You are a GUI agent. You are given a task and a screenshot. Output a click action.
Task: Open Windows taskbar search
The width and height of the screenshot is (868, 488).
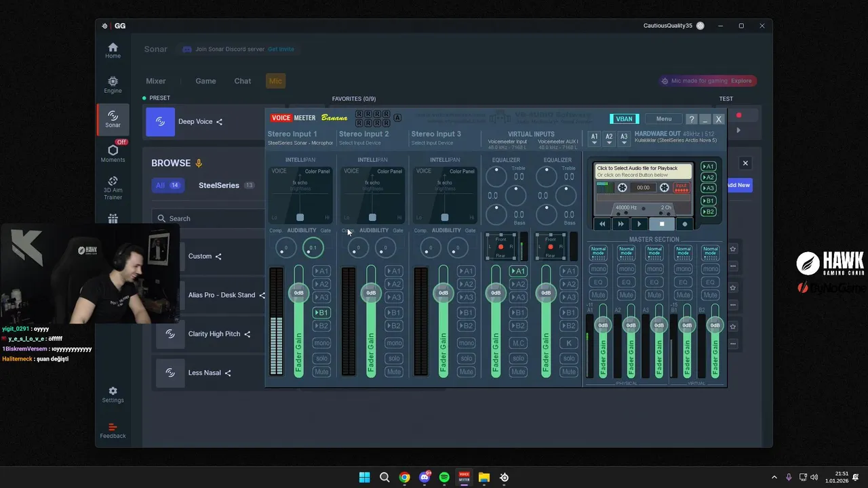[x=384, y=477]
